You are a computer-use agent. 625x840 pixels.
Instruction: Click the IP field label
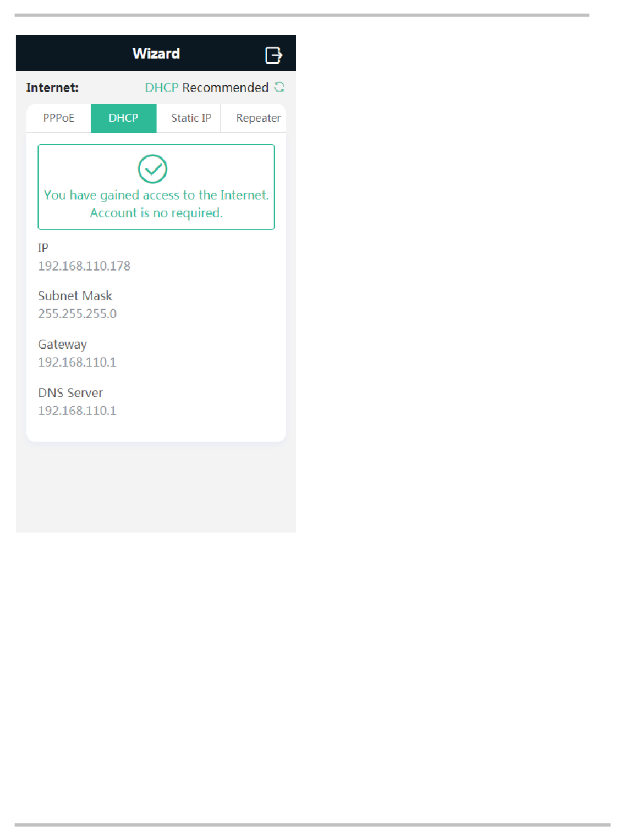pyautogui.click(x=43, y=248)
